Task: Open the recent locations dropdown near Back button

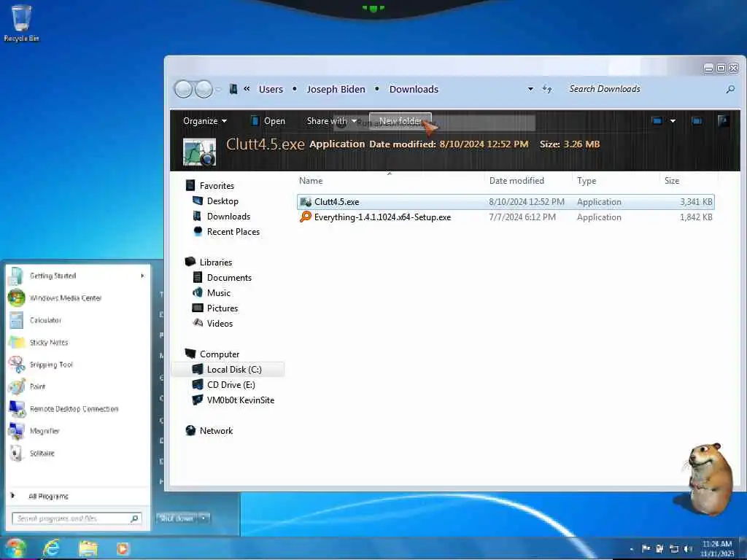Action: (219, 89)
